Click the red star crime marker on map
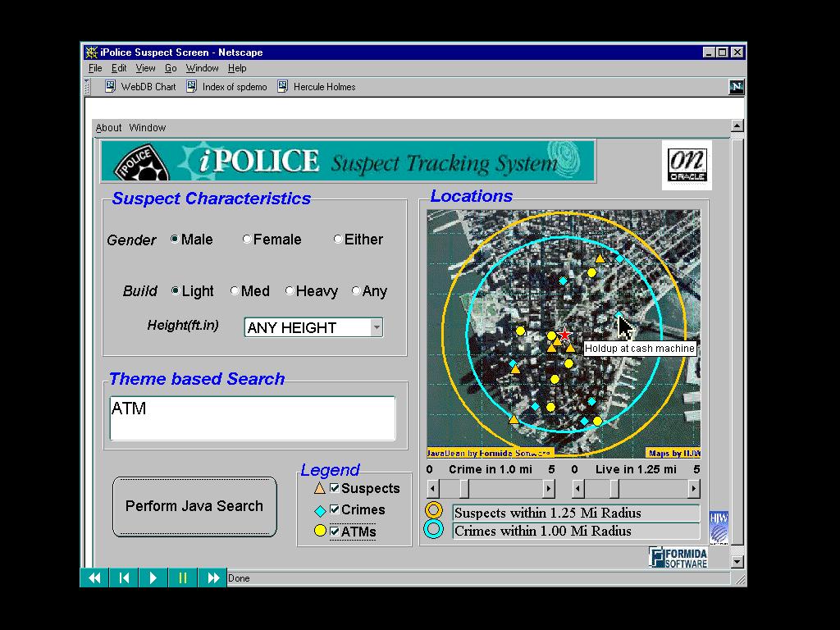Screen dimensions: 840x630 564,335
